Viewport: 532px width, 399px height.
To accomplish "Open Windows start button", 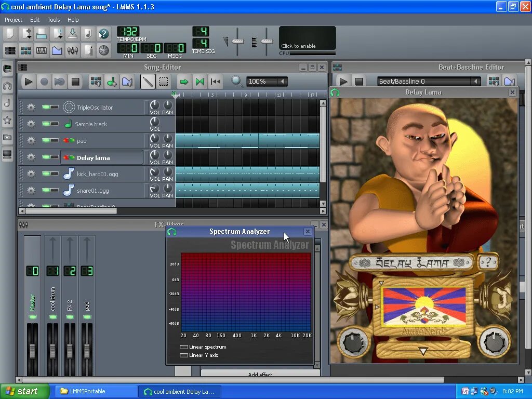I will 24,391.
